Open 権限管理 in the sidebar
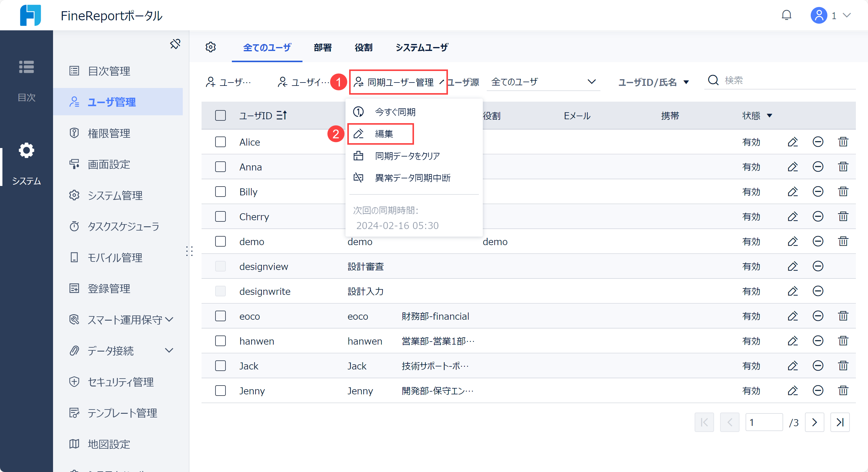This screenshot has width=868, height=472. click(x=109, y=133)
